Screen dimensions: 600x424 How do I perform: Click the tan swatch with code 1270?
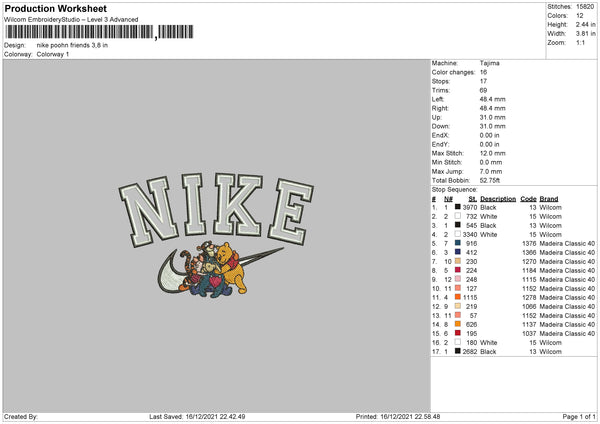click(458, 261)
